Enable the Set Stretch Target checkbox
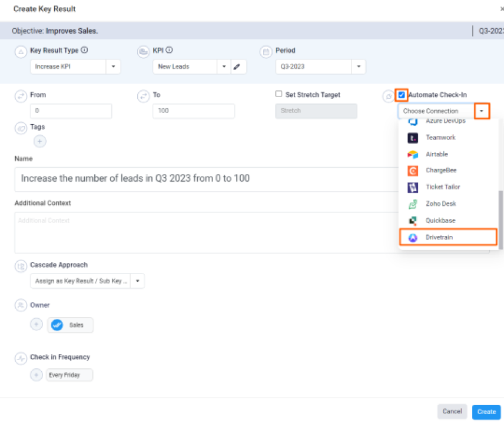The image size is (504, 423). pyautogui.click(x=278, y=94)
